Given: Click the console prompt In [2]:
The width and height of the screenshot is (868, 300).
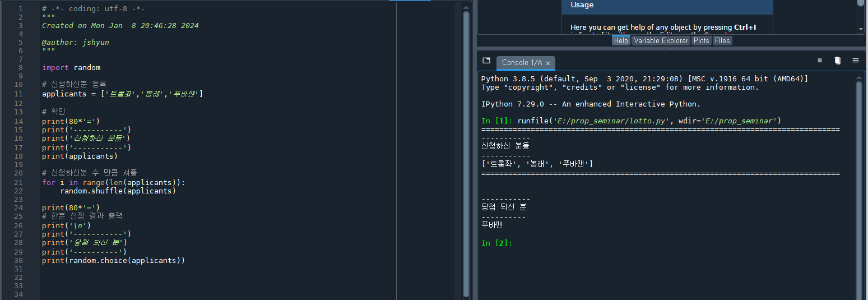Looking at the screenshot, I should [x=496, y=243].
